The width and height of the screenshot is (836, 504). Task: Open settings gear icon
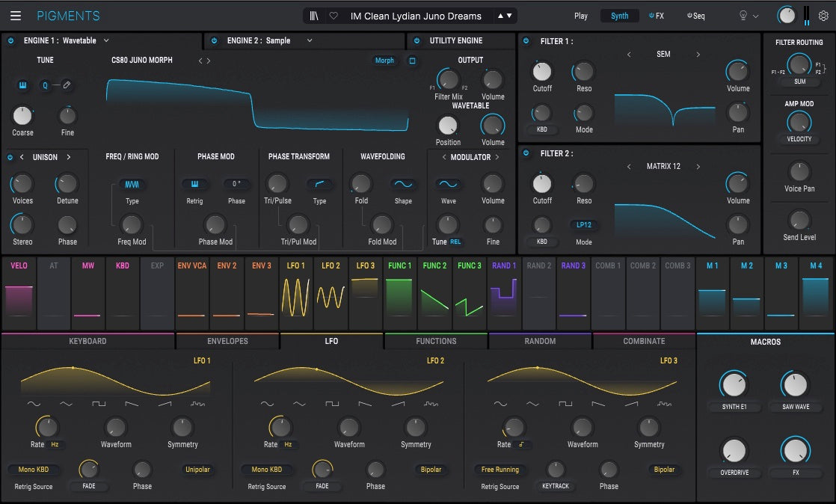(824, 16)
